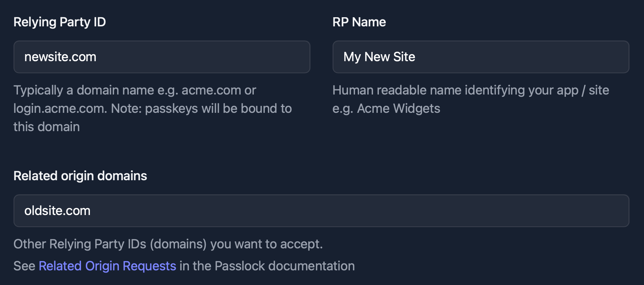Click the Relying Party ID label
The image size is (644, 285).
pyautogui.click(x=59, y=22)
